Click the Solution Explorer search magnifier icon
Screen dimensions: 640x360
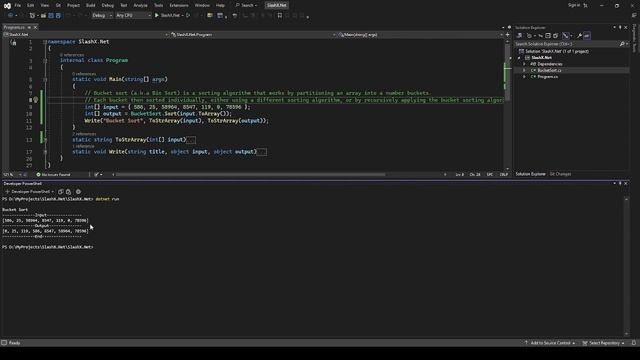point(622,44)
